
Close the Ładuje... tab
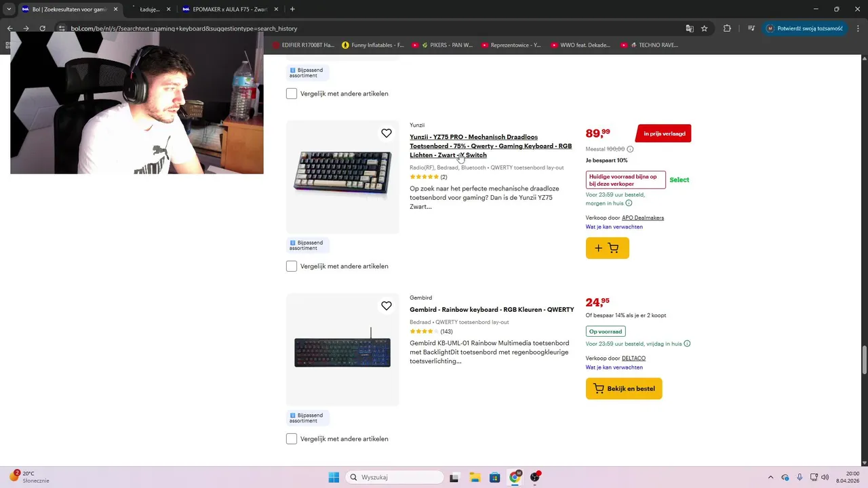(168, 9)
